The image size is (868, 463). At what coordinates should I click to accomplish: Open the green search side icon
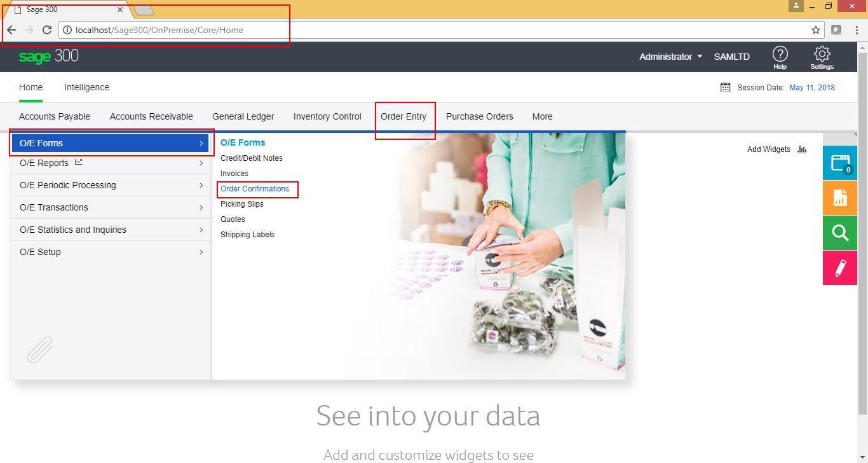click(x=840, y=233)
